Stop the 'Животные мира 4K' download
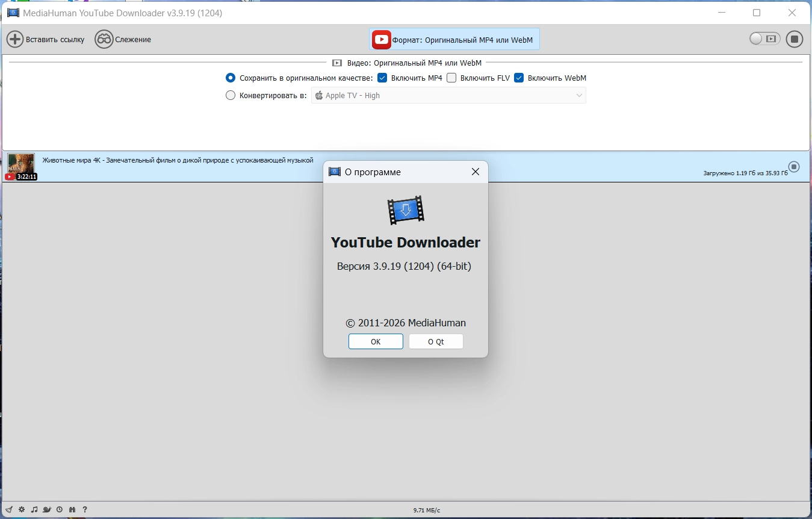Image resolution: width=812 pixels, height=519 pixels. (794, 167)
